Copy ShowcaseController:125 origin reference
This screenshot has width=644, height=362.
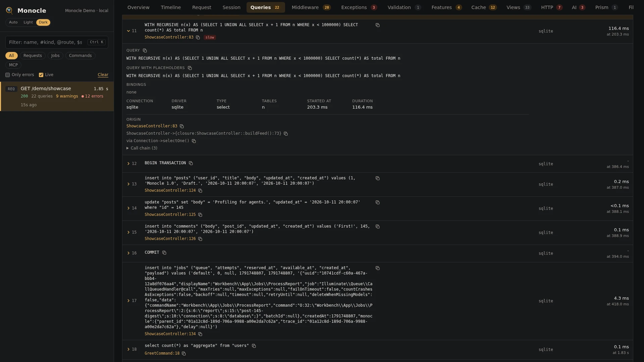(200, 215)
